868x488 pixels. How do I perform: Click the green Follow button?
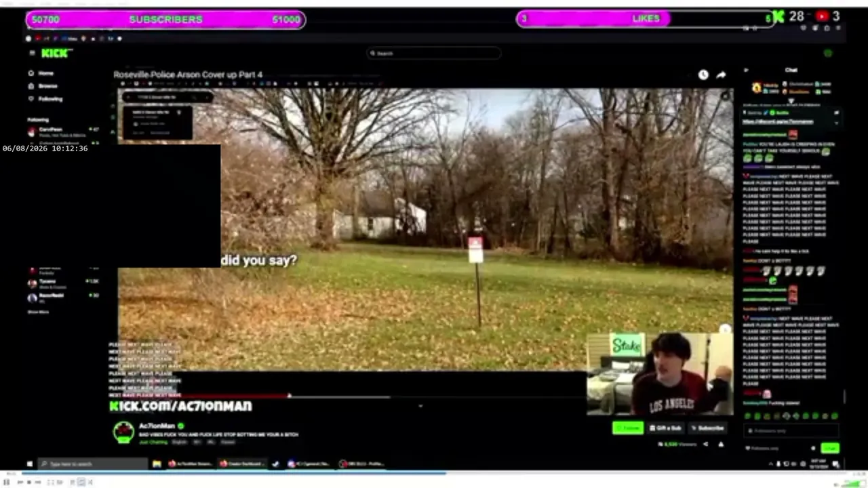(628, 428)
